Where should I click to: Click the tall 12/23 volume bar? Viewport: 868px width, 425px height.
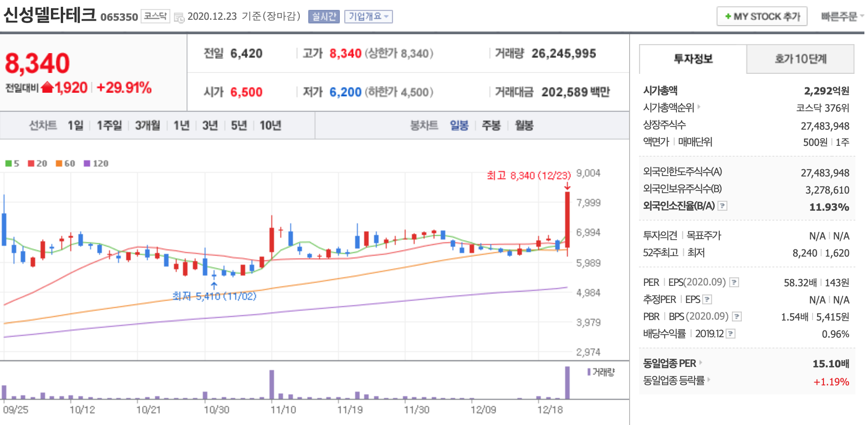click(567, 383)
